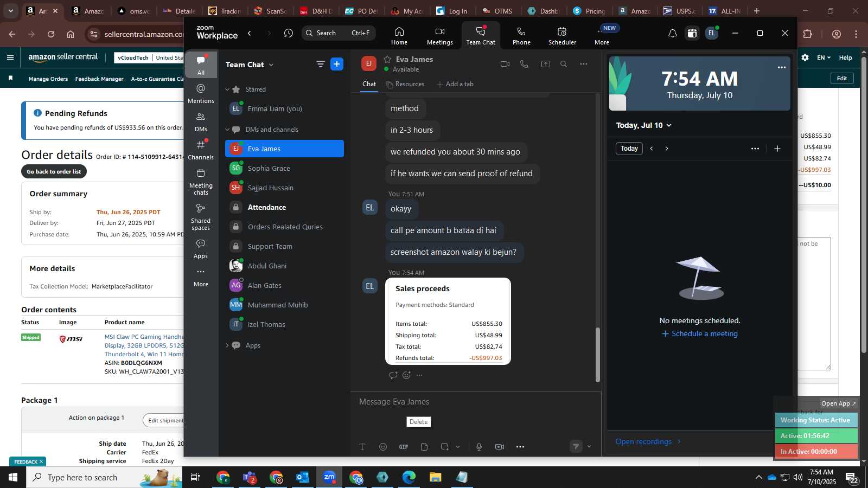Select the Resources tab in chat
Screen dimensions: 868x488
(x=405, y=84)
